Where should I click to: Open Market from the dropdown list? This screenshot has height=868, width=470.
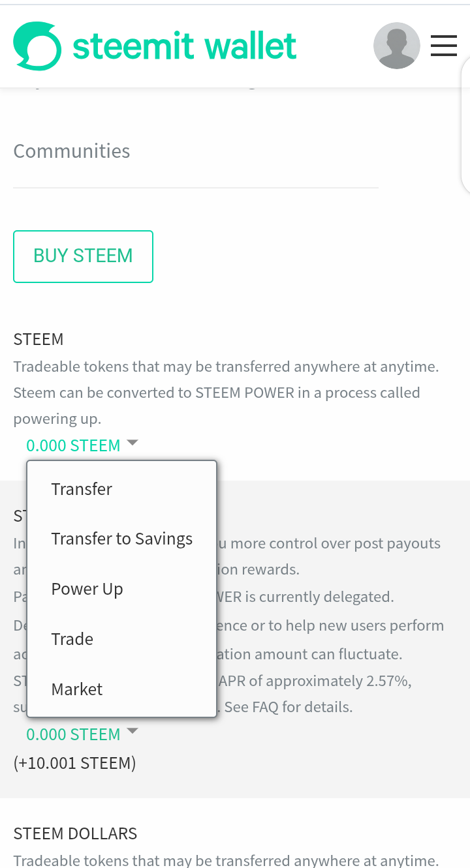click(77, 689)
